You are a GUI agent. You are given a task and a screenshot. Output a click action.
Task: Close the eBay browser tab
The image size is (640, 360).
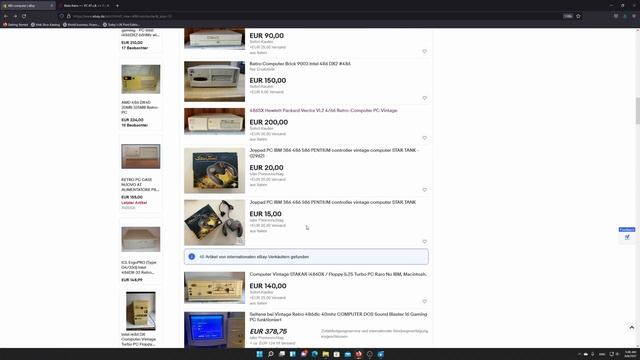51,6
